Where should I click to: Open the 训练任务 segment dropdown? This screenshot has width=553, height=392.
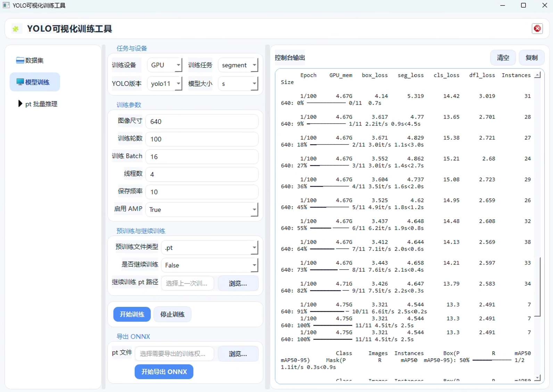pyautogui.click(x=238, y=65)
